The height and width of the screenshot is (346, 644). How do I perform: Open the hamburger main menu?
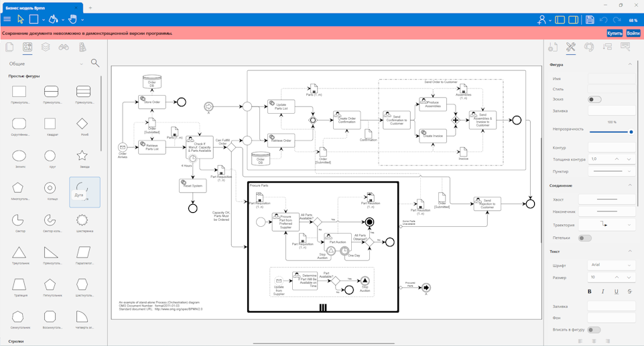pos(7,19)
